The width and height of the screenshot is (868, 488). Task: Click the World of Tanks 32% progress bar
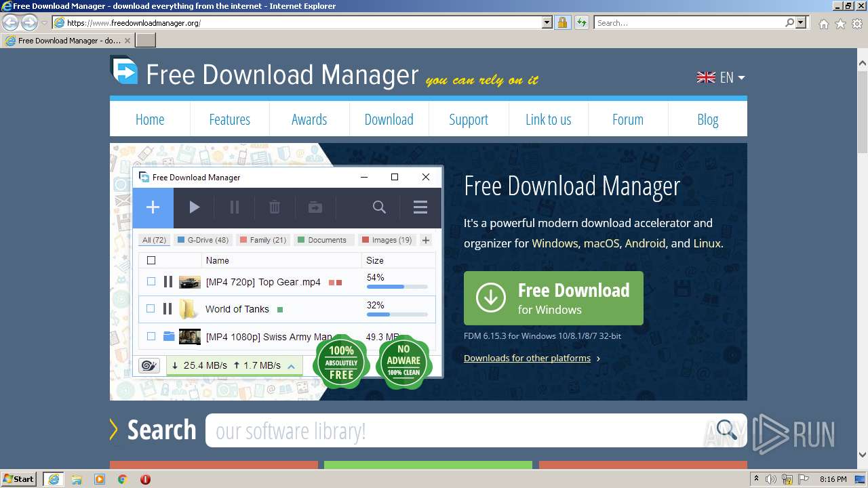pos(397,314)
